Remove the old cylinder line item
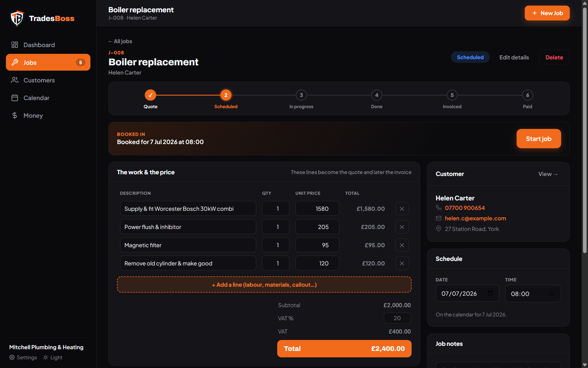This screenshot has height=368, width=588. (402, 263)
